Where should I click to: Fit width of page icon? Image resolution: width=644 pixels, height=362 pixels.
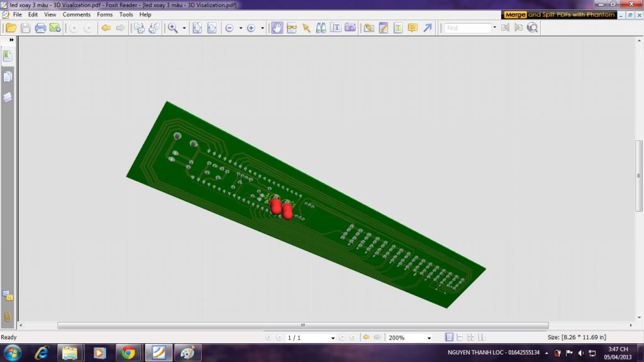[212, 28]
